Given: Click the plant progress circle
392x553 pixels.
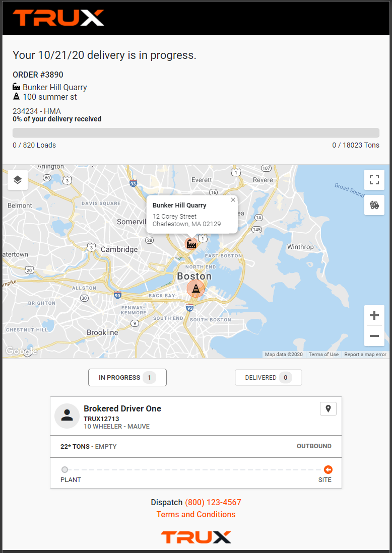Looking at the screenshot, I should coord(64,469).
